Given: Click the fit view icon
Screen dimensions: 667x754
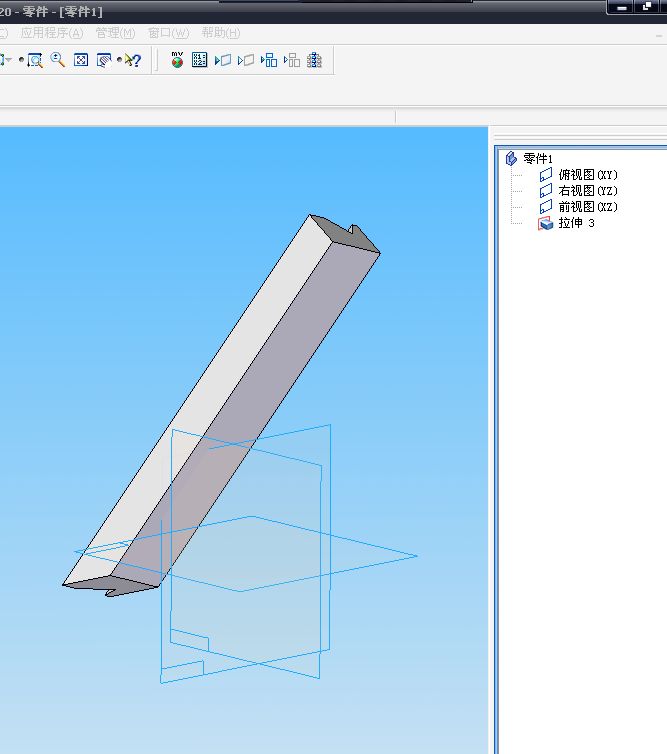Looking at the screenshot, I should click(x=81, y=60).
